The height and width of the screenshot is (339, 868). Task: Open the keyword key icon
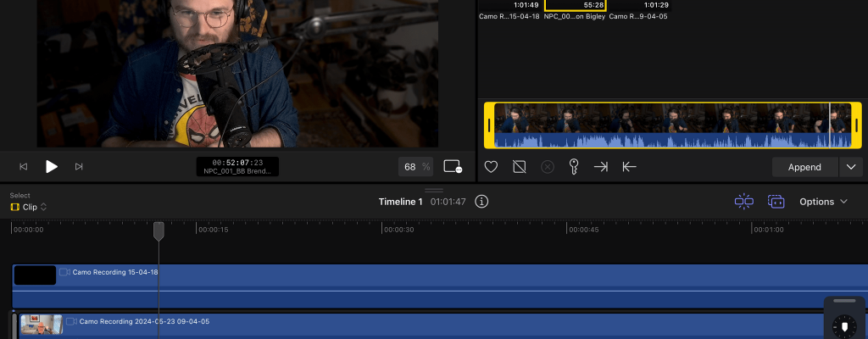[573, 167]
